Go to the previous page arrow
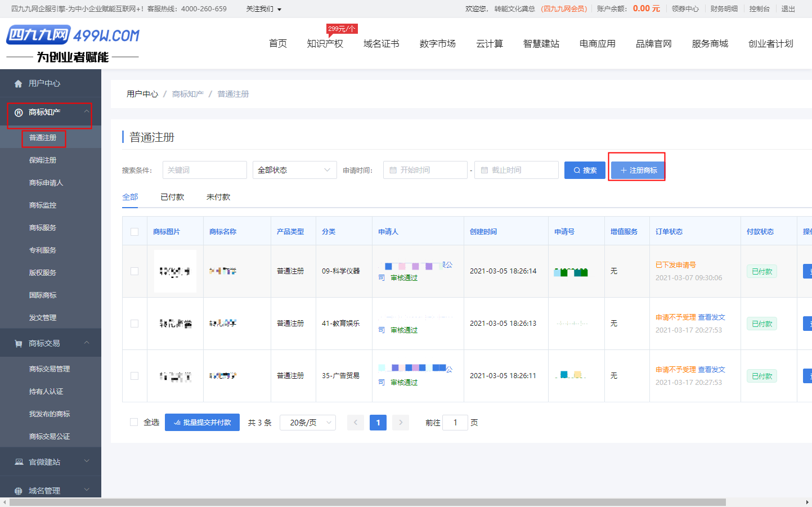This screenshot has height=507, width=812. (356, 423)
